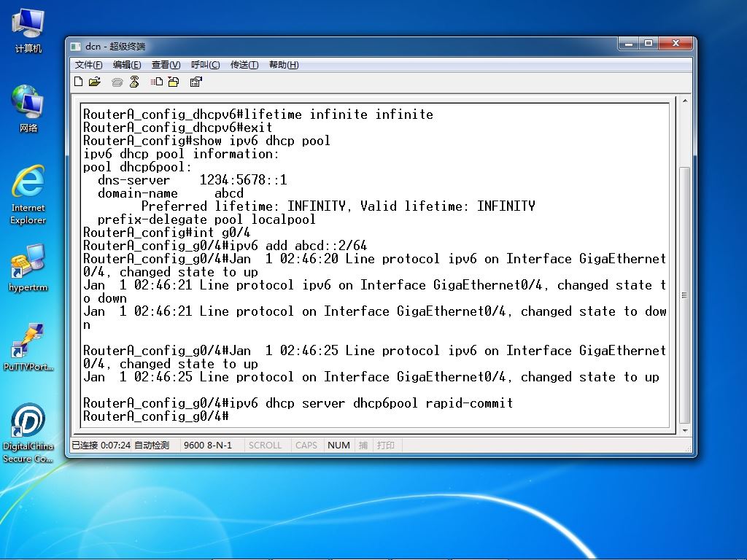747x560 pixels.
Task: Click the CAPS status indicator
Action: click(x=306, y=446)
